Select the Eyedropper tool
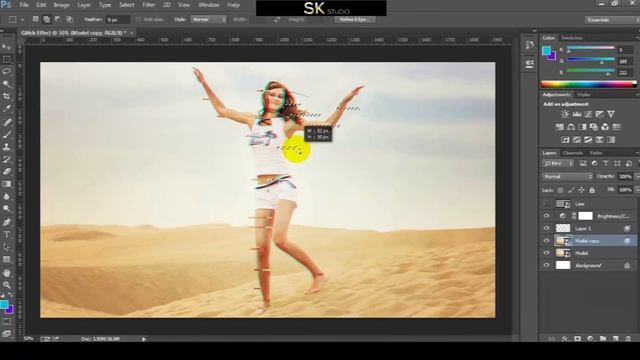Image resolution: width=640 pixels, height=360 pixels. [x=7, y=109]
